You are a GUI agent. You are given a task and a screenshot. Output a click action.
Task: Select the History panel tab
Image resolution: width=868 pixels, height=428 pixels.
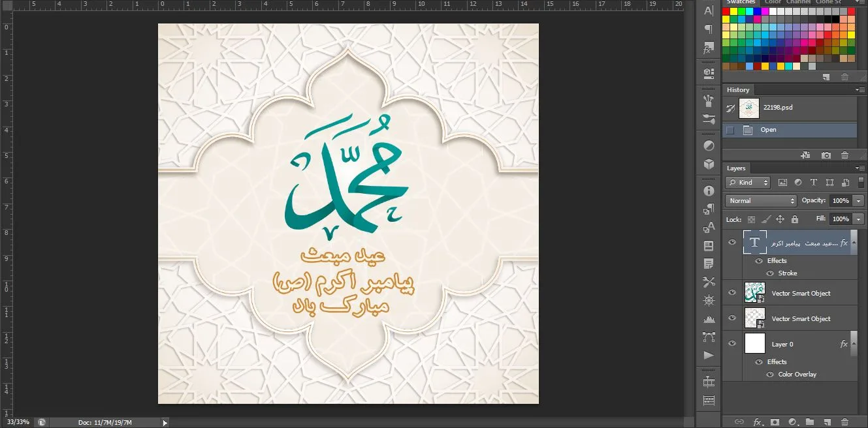click(738, 90)
